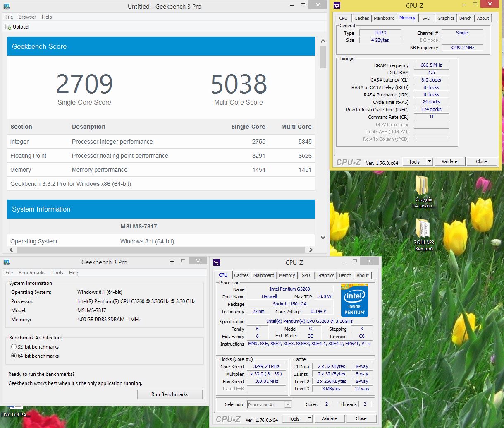504x428 pixels.
Task: Open Help menu in Untitled Geekbench window
Action: click(x=47, y=17)
